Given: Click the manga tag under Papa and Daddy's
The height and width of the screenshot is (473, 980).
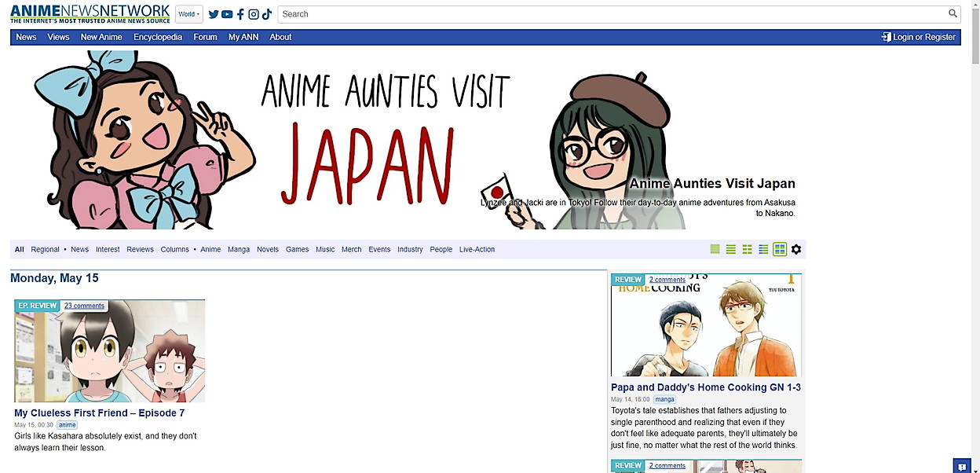Looking at the screenshot, I should coord(664,400).
